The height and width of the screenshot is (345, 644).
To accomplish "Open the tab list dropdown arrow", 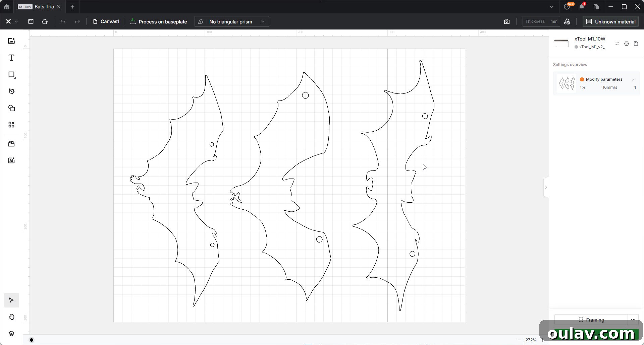I will pyautogui.click(x=552, y=7).
